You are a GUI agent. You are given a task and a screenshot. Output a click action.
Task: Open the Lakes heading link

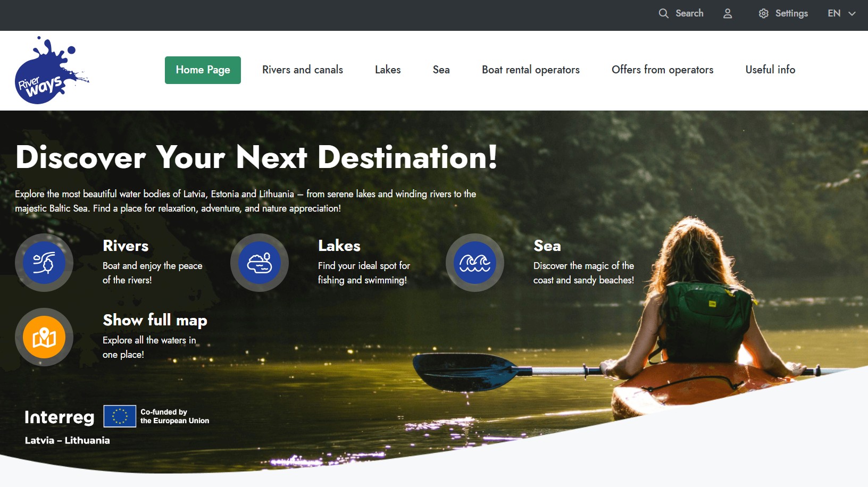coord(339,246)
